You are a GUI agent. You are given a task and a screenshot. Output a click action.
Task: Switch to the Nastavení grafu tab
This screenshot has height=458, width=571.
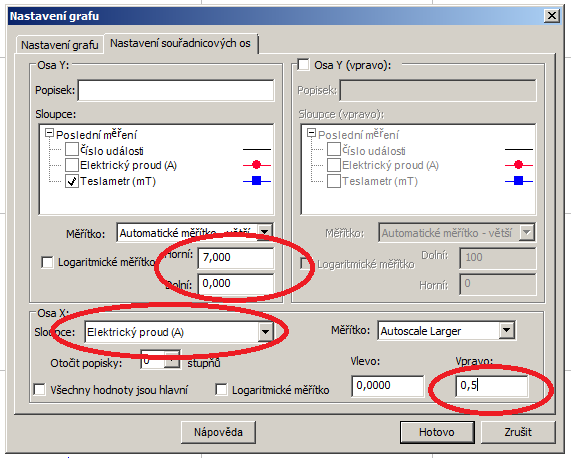point(60,45)
